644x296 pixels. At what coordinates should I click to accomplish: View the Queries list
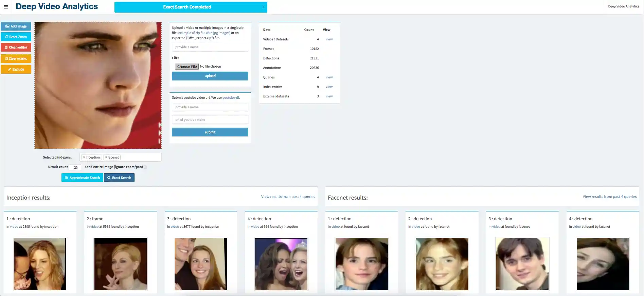[x=329, y=77]
